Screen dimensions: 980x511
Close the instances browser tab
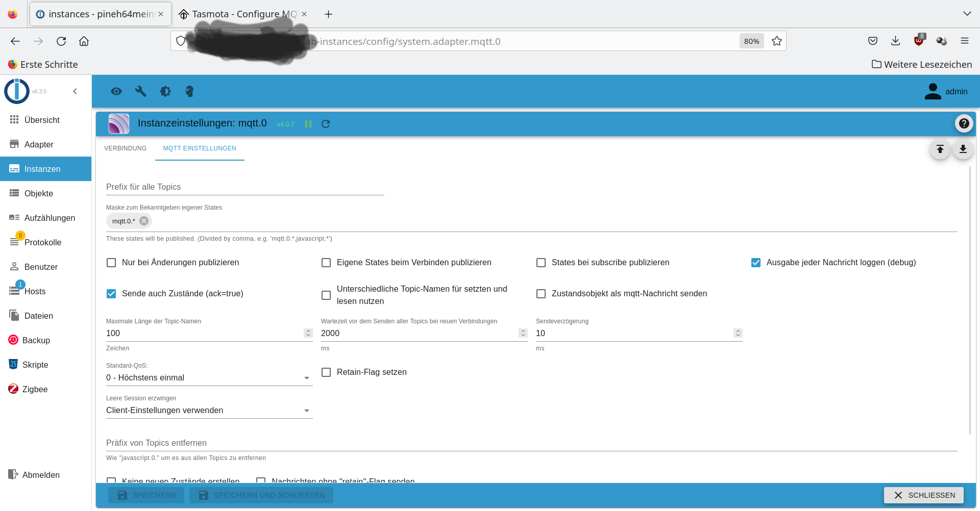161,14
